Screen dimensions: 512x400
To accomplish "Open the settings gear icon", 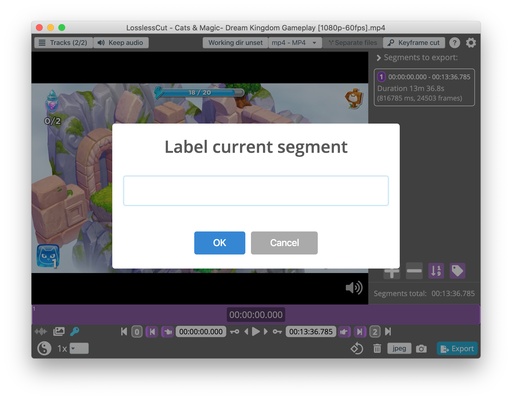I will (471, 43).
